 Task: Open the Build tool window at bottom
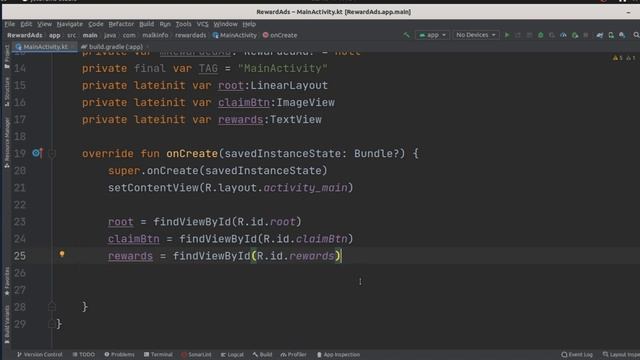tap(262, 355)
